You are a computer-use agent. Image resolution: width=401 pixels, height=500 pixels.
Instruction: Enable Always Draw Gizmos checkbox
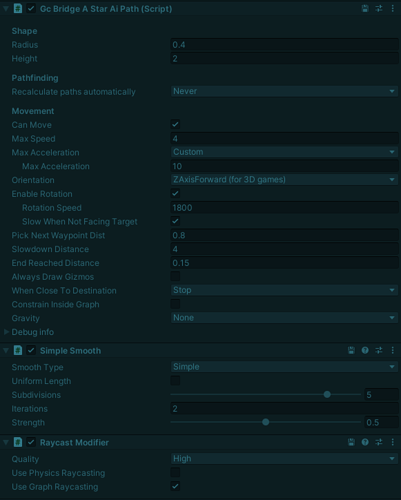[175, 276]
